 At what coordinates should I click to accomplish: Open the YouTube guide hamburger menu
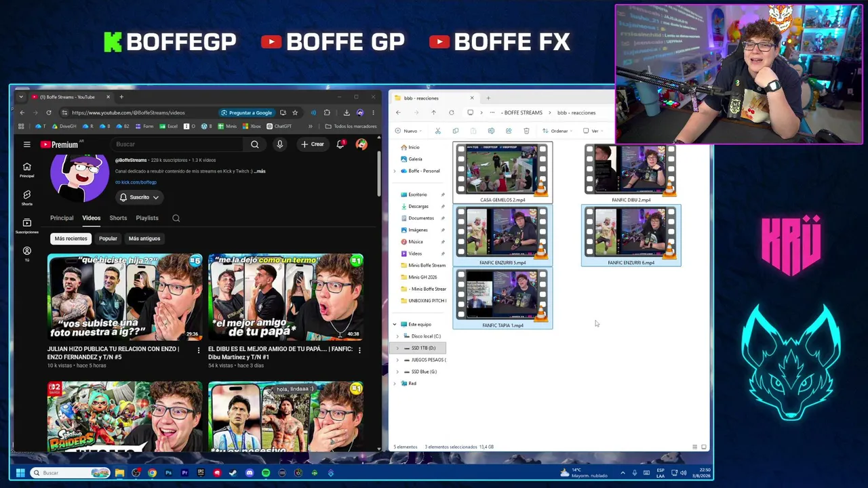pyautogui.click(x=26, y=144)
